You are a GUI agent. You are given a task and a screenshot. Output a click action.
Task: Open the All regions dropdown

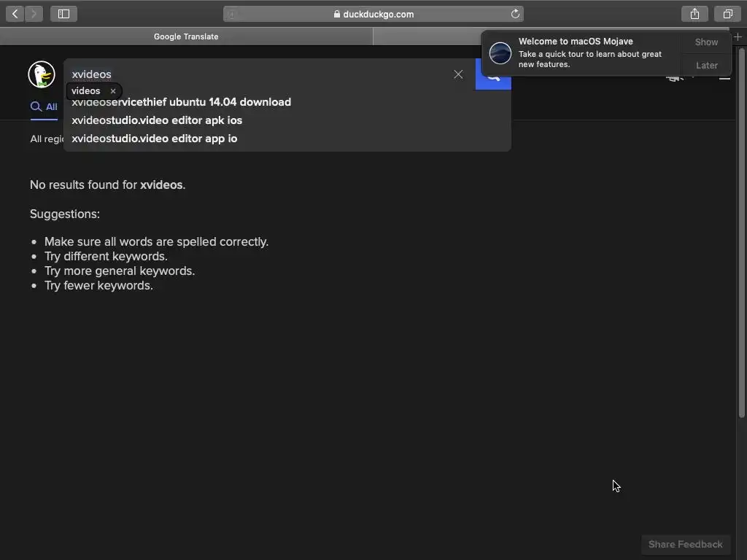pyautogui.click(x=47, y=139)
